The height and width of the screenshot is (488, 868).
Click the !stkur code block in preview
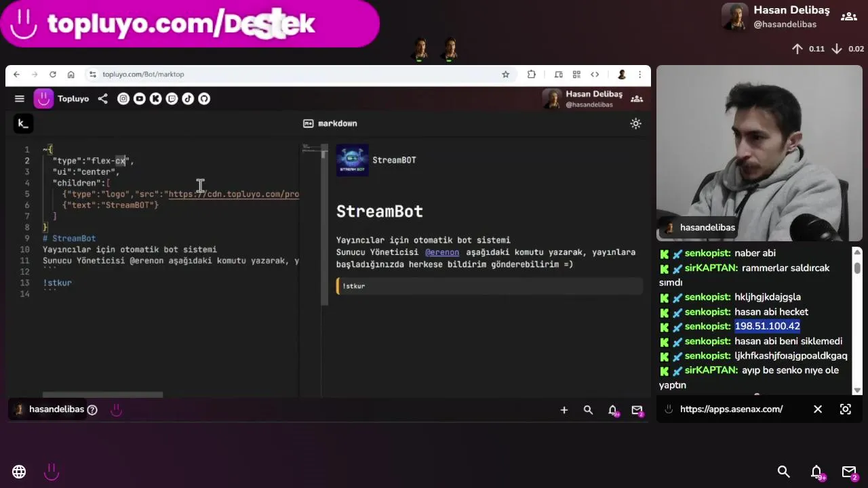click(490, 286)
